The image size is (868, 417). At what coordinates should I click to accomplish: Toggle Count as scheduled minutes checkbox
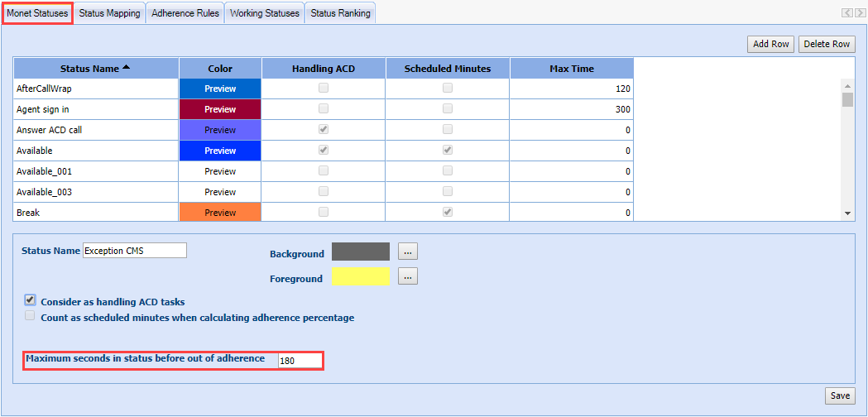(31, 317)
